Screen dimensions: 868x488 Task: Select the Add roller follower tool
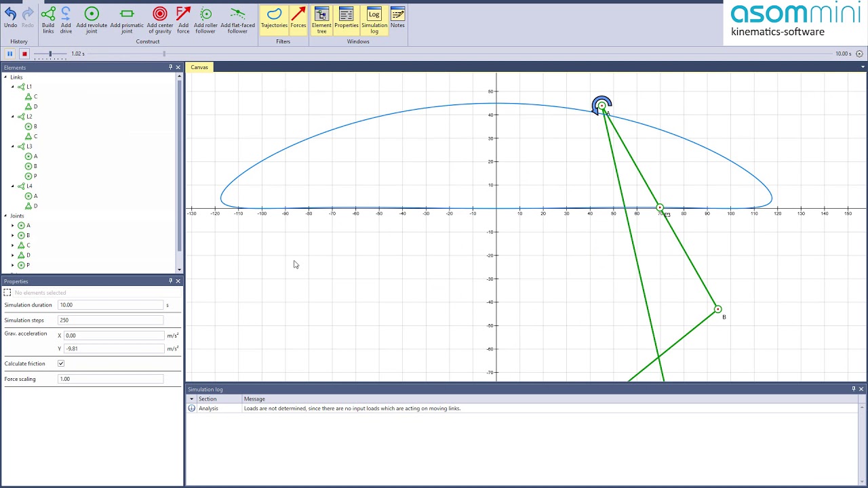205,20
